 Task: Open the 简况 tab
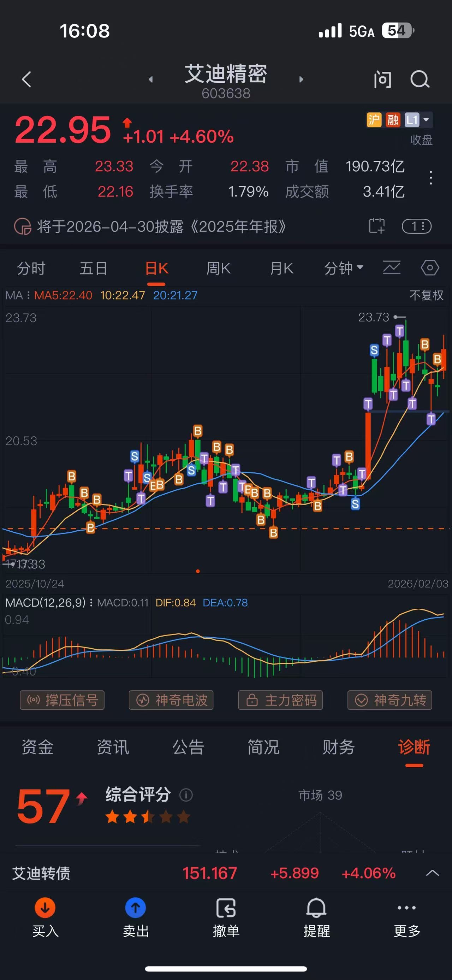coord(263,747)
